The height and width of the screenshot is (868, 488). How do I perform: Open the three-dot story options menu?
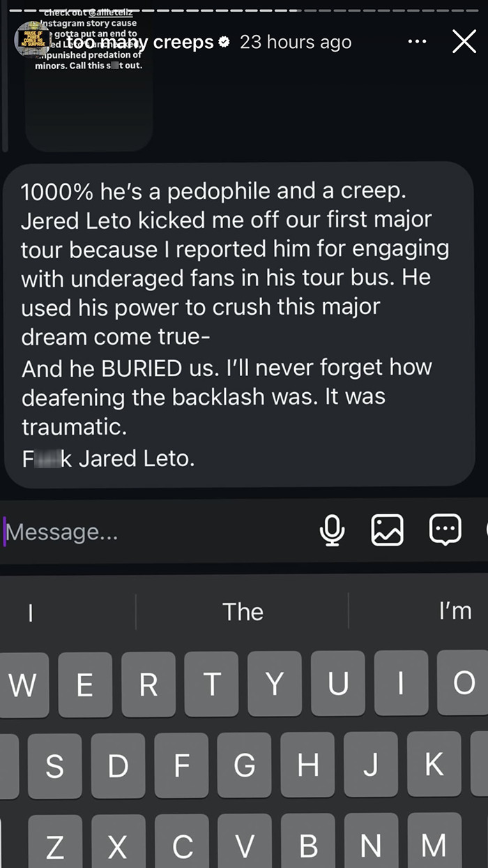pos(417,41)
